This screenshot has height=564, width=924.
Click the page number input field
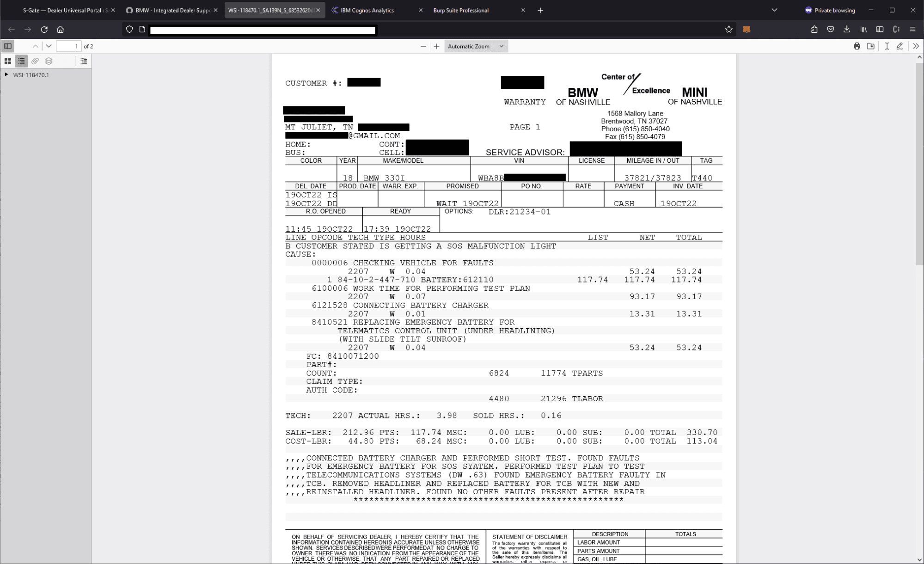click(x=68, y=46)
